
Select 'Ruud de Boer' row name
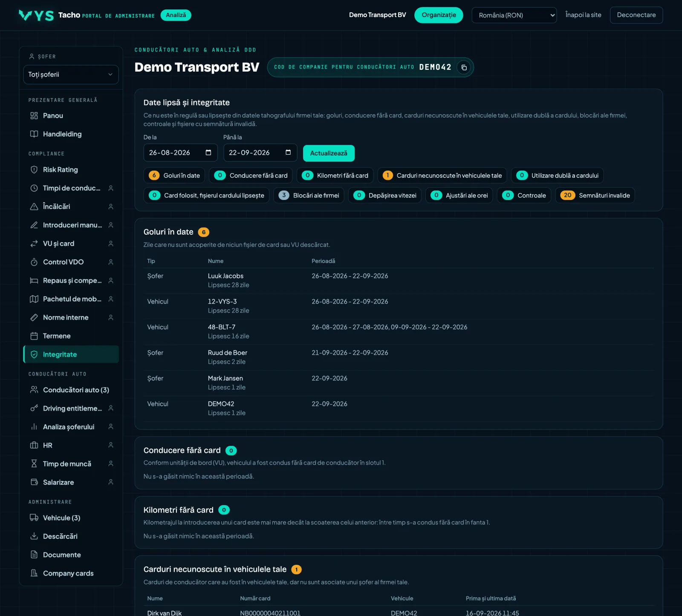[x=228, y=353]
